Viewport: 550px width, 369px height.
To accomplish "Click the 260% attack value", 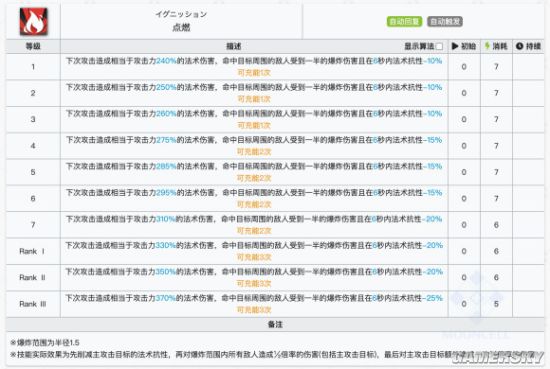I will 166,113.
